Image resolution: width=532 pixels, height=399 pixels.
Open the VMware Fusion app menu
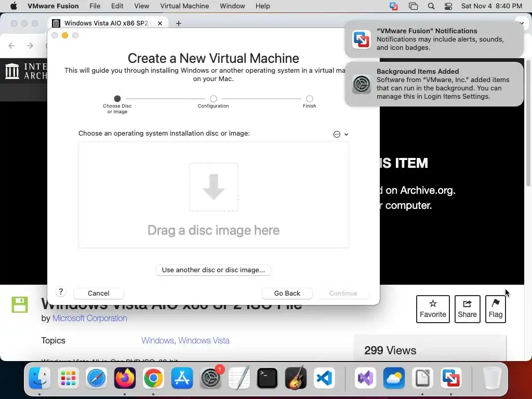click(53, 6)
